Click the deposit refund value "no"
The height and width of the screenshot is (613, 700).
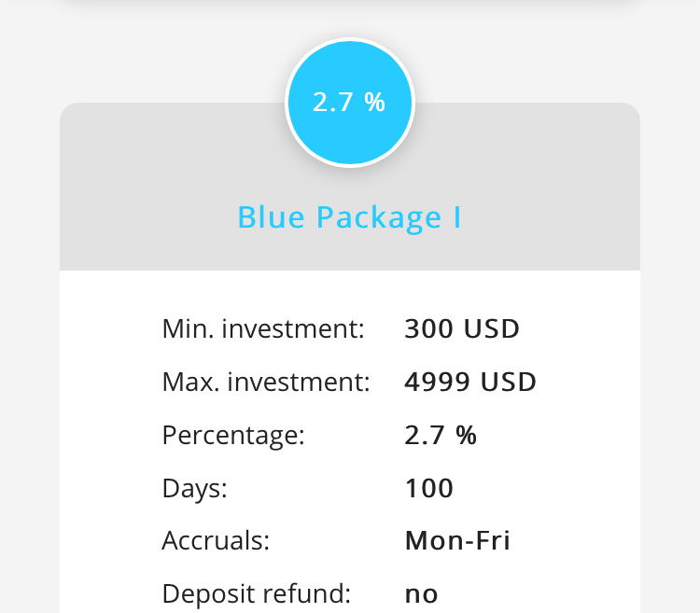[421, 593]
